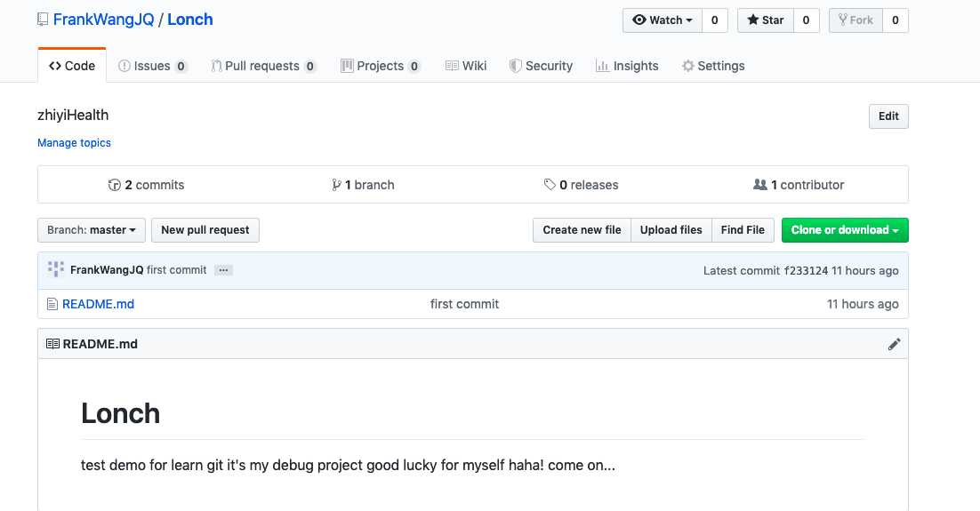Open the FrankWangJQ owner link
The image size is (980, 511).
pos(103,20)
